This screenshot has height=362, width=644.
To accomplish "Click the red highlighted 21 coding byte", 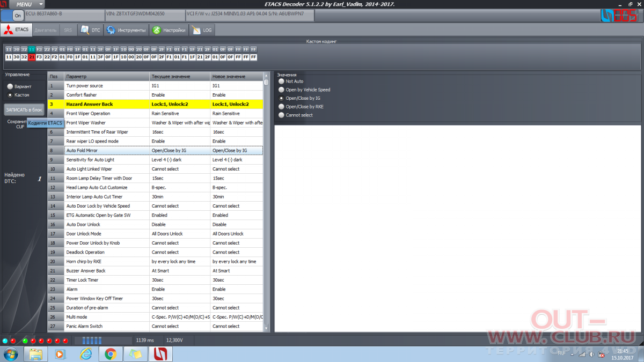I will [x=32, y=57].
